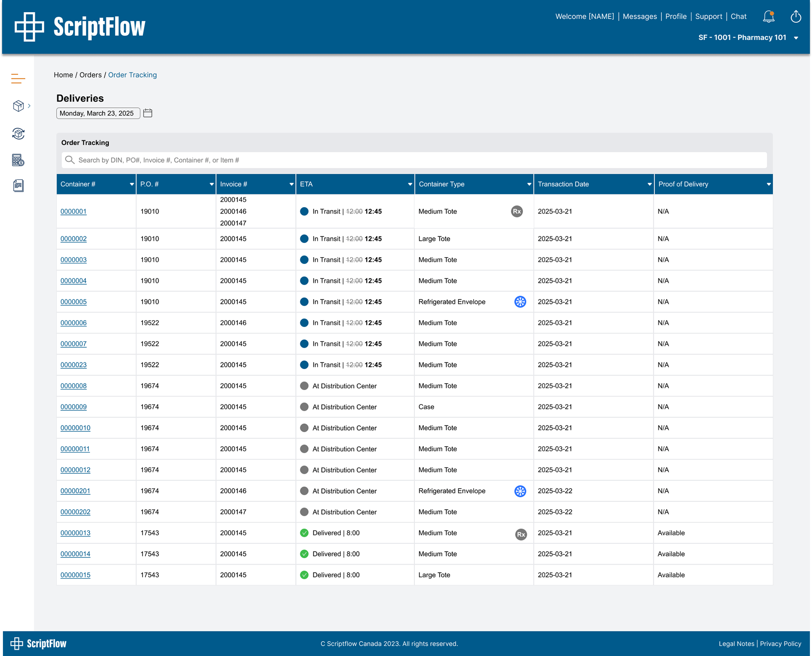Image resolution: width=812 pixels, height=656 pixels.
Task: Click green delivered checkmark on row 00000015
Action: click(304, 575)
